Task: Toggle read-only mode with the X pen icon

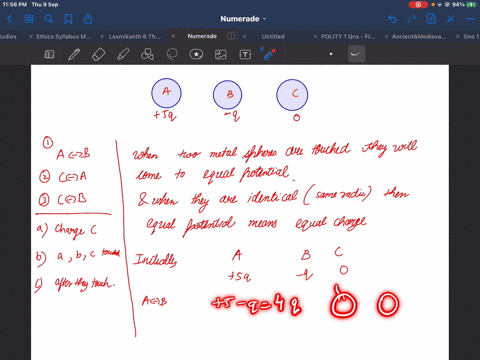Action: tap(451, 19)
